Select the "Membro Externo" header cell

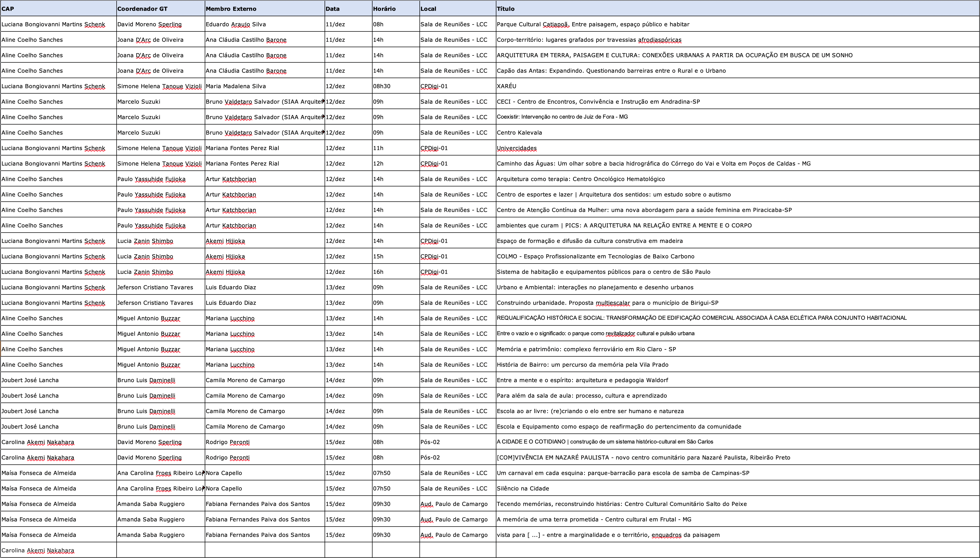pyautogui.click(x=265, y=8)
